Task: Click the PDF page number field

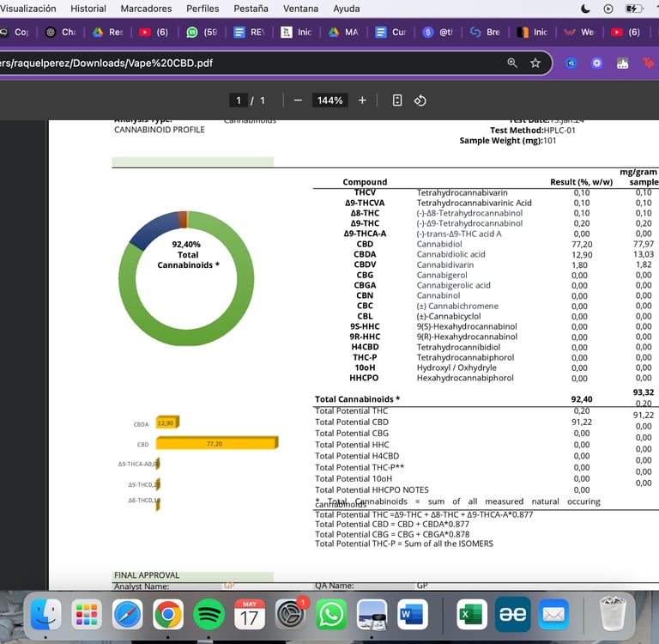Action: click(239, 100)
